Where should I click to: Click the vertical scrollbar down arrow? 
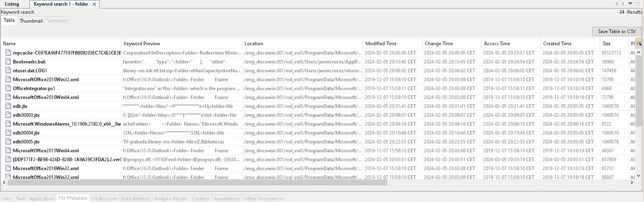[x=638, y=176]
